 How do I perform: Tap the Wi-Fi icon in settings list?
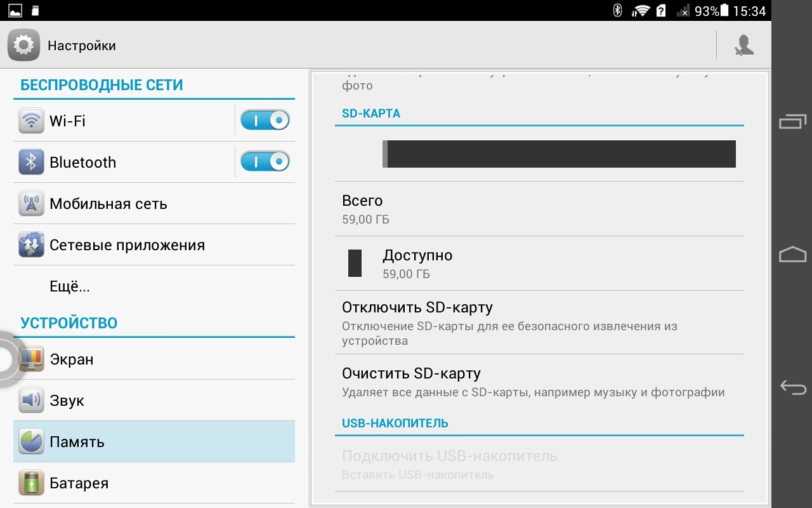31,121
